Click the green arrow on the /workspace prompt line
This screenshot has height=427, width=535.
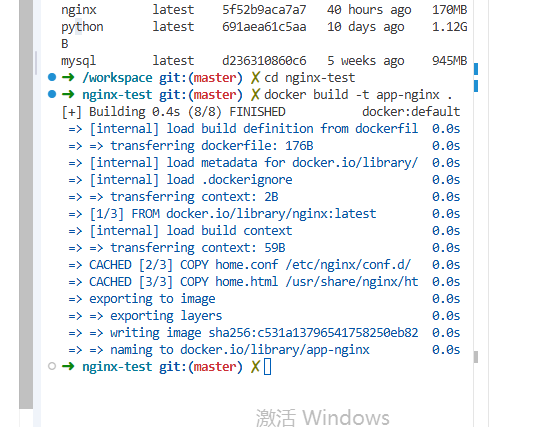(x=68, y=77)
